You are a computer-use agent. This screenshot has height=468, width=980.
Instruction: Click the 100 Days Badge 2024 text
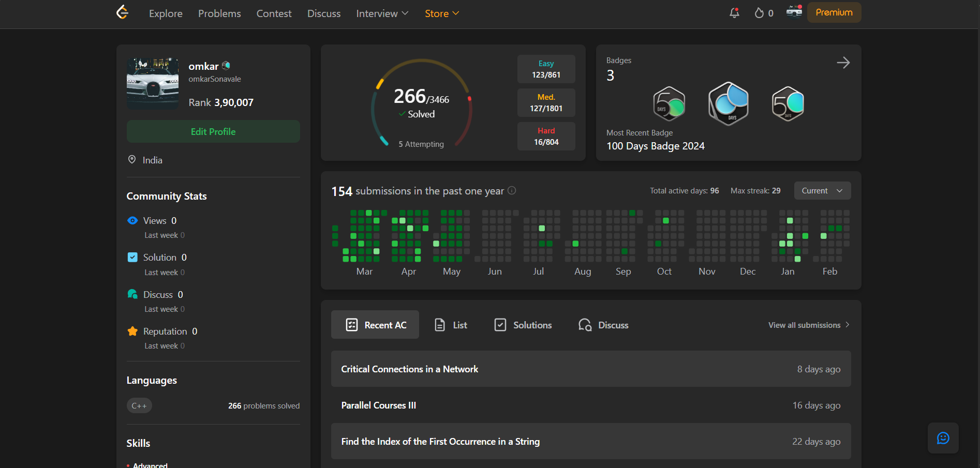tap(656, 146)
